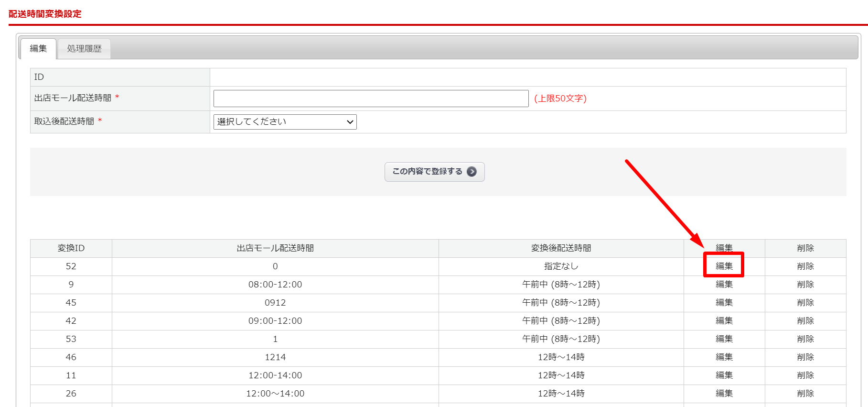Edit the row with 変換ID 45
The height and width of the screenshot is (407, 868).
pos(724,303)
